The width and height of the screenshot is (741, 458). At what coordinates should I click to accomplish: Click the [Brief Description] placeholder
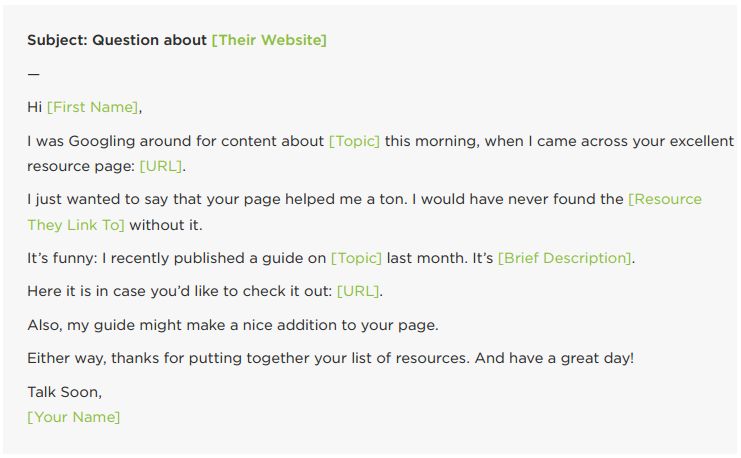pyautogui.click(x=565, y=258)
